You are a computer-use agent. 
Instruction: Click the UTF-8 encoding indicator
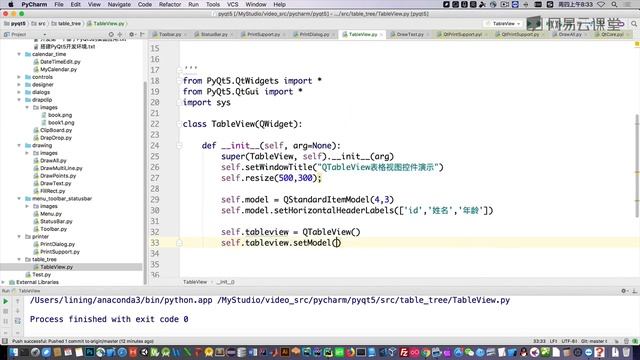[x=569, y=341]
